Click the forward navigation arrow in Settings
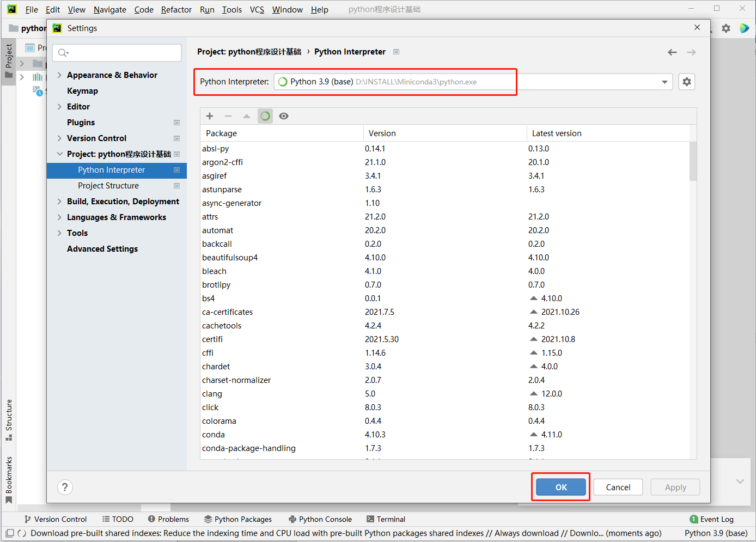The height and width of the screenshot is (542, 756). point(691,52)
